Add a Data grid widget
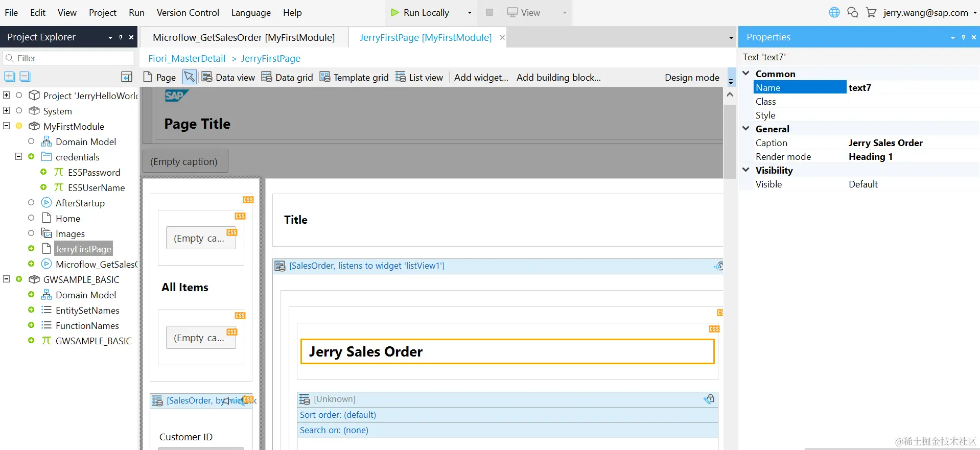The image size is (980, 450). pyautogui.click(x=287, y=77)
